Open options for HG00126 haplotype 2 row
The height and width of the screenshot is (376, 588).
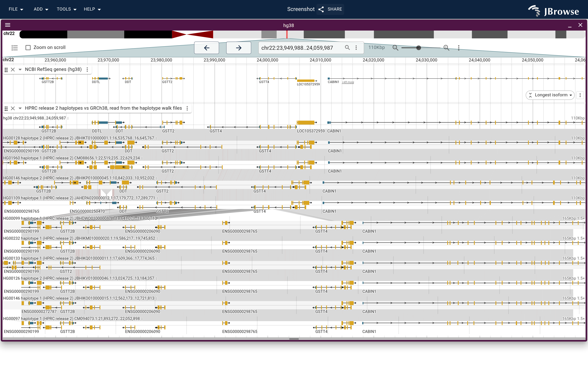156,278
